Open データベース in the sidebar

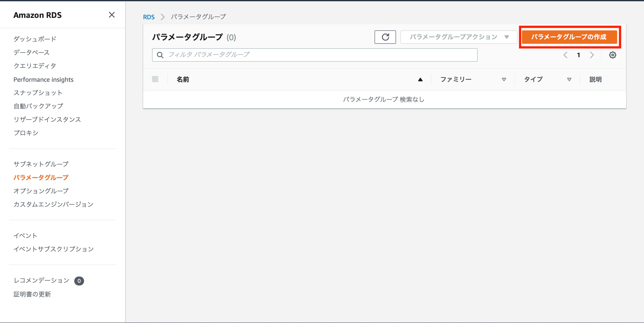tap(32, 52)
